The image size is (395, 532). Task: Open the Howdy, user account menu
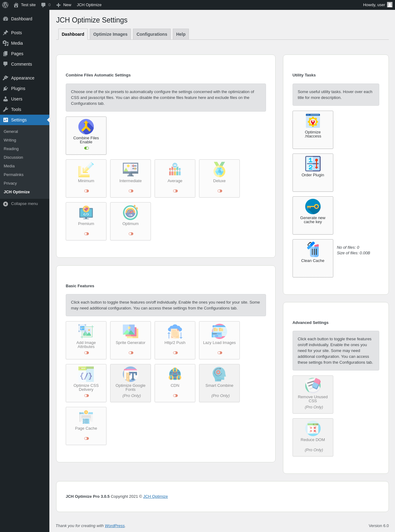[x=378, y=5]
